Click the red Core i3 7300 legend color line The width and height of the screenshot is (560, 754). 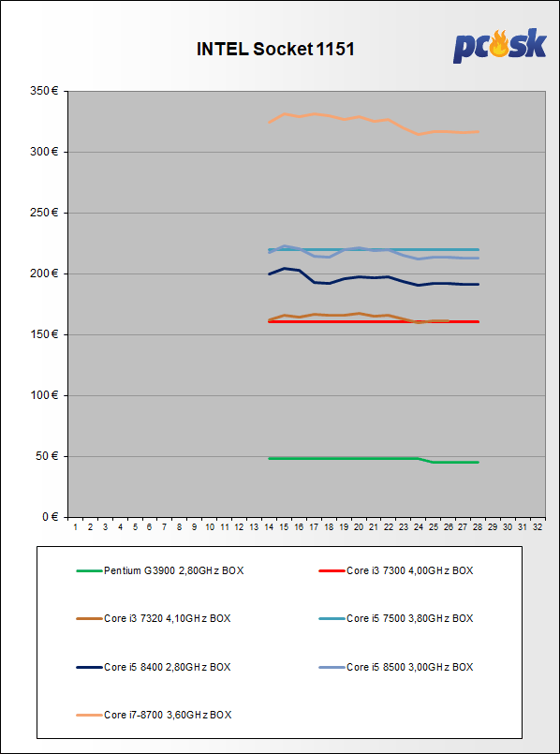click(x=332, y=571)
